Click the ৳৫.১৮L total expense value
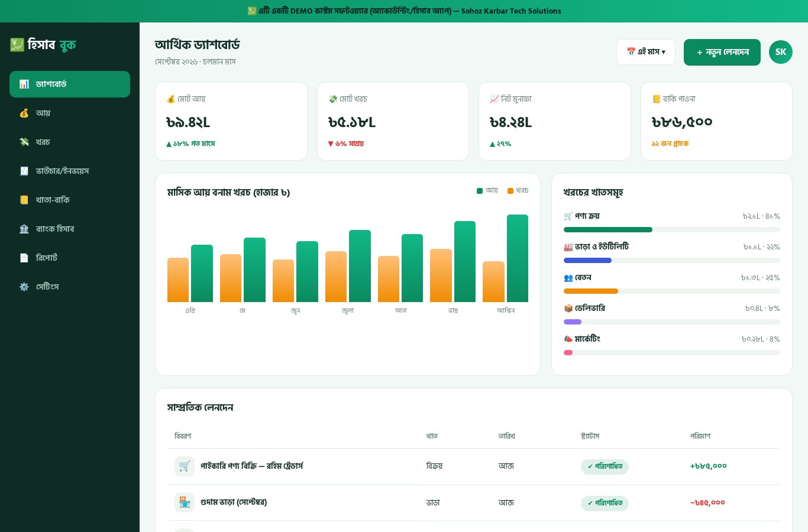 click(x=352, y=122)
